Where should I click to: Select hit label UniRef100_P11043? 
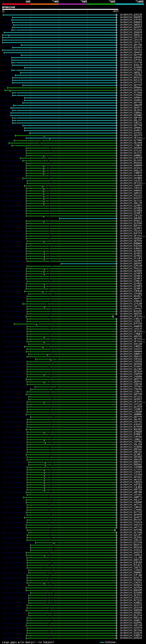[131, 30]
